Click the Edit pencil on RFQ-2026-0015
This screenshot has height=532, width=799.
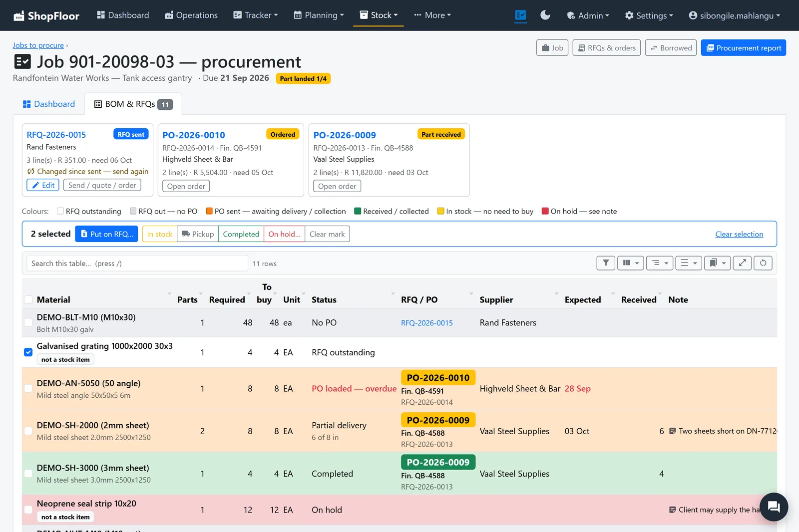coord(43,185)
